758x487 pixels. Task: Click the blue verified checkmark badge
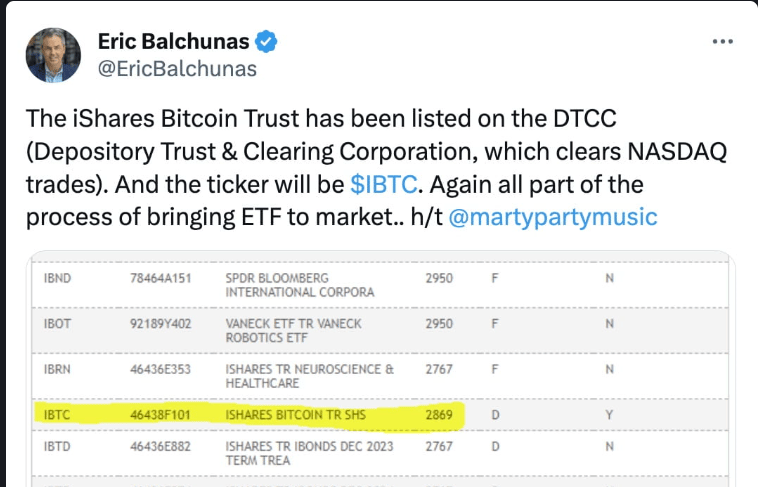pyautogui.click(x=267, y=41)
